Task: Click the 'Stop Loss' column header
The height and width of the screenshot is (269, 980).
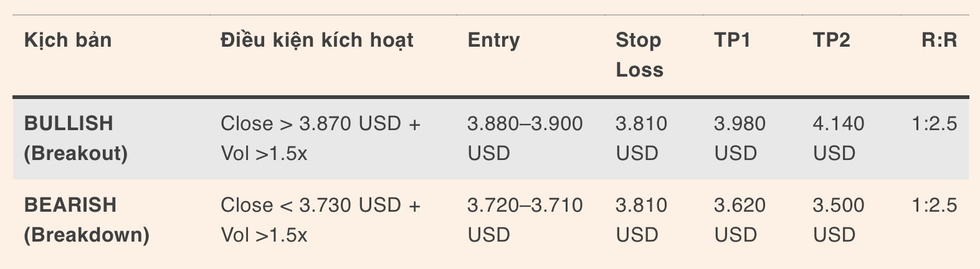Action: (x=639, y=55)
